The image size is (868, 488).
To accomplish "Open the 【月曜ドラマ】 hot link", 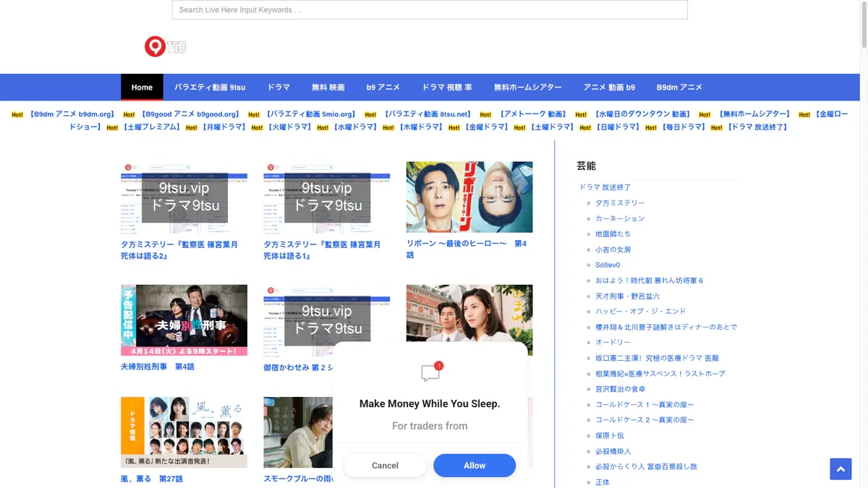I will (224, 127).
